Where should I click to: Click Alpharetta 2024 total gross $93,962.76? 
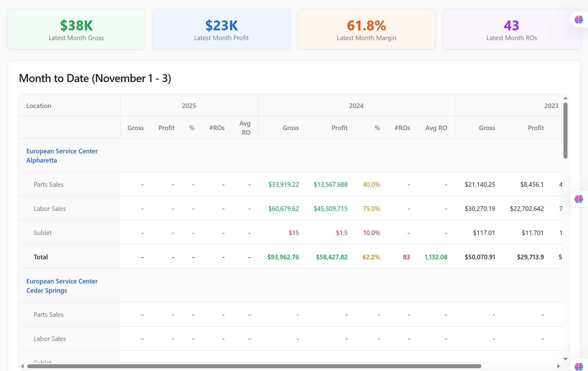tap(283, 257)
